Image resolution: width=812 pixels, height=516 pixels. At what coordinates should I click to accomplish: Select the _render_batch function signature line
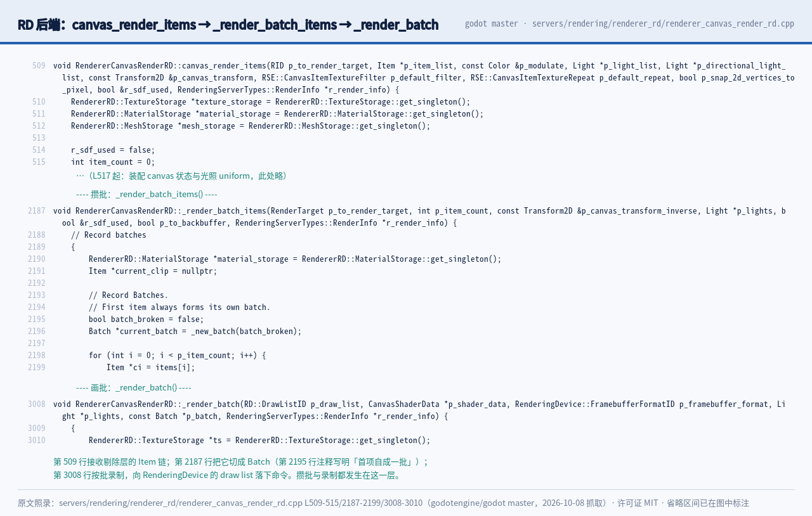(419, 410)
